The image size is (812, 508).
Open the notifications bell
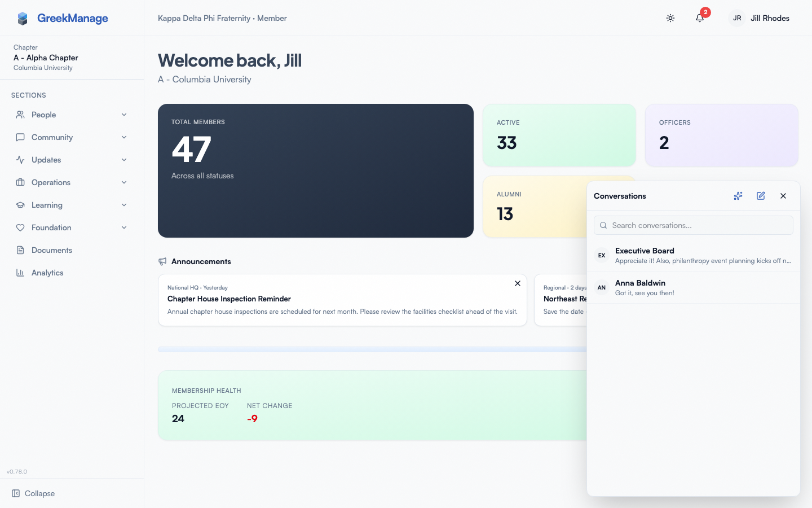point(700,18)
